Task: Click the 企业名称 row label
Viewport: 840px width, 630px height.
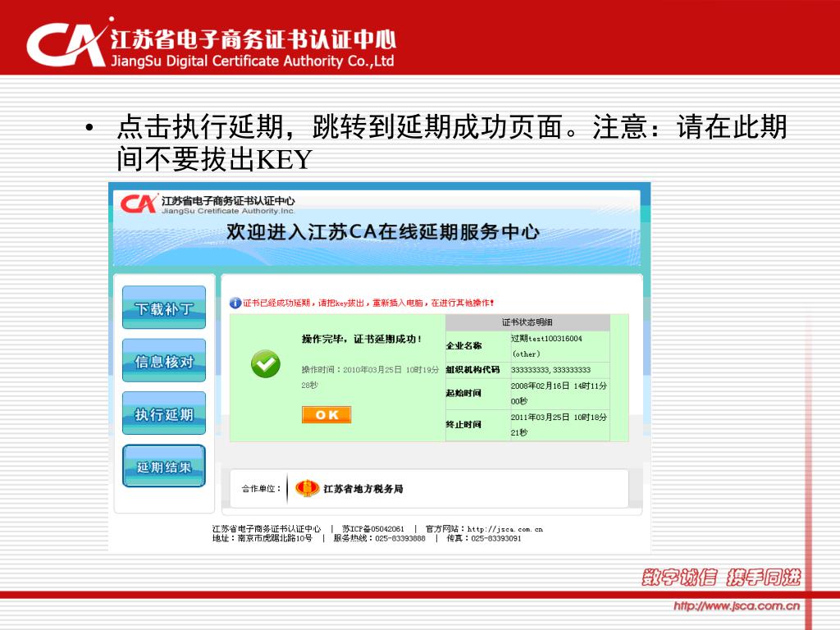Action: [x=464, y=346]
